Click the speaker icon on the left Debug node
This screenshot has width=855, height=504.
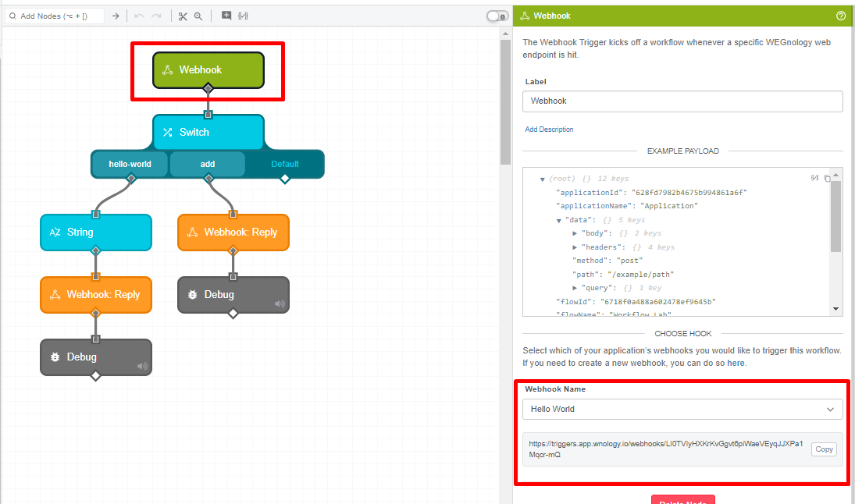[x=142, y=366]
